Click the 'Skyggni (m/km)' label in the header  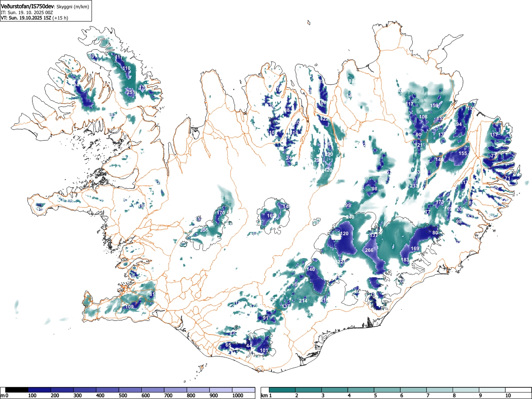coord(73,7)
